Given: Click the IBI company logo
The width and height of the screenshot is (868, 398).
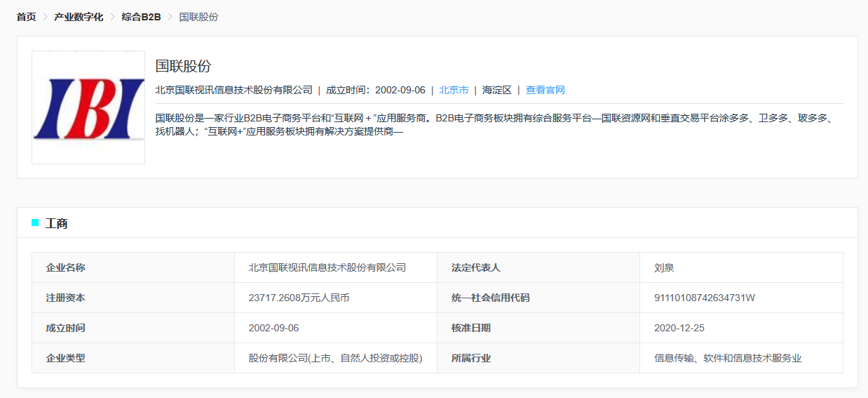Looking at the screenshot, I should [x=88, y=107].
